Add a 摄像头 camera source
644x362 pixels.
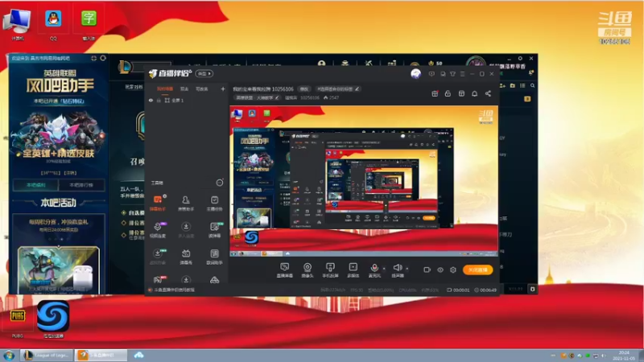pyautogui.click(x=308, y=270)
